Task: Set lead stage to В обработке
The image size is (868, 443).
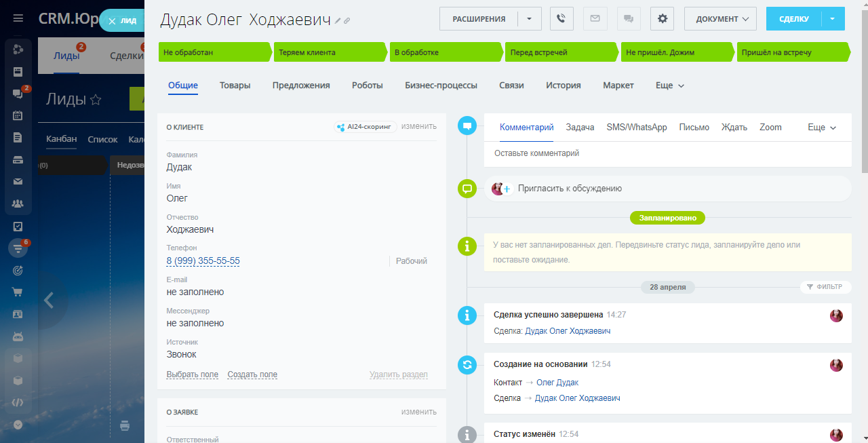Action: (444, 52)
